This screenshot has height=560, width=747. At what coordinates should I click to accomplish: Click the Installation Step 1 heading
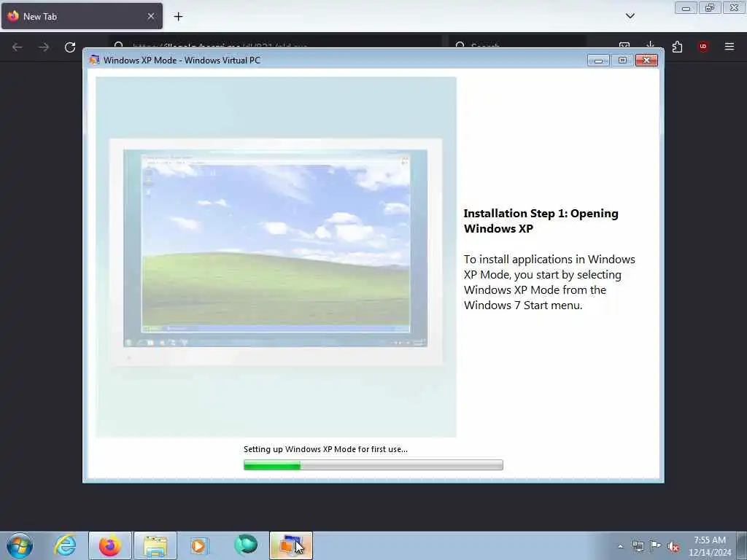click(x=541, y=221)
